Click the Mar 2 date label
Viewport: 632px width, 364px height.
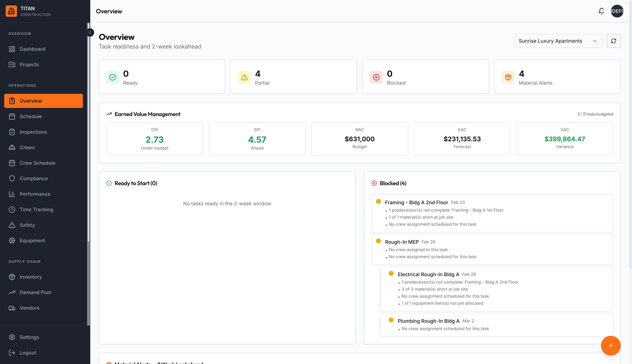(x=468, y=321)
